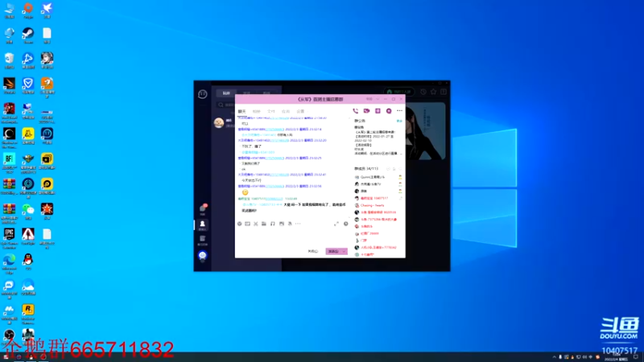
Task: Click the 关闭(C) close button below input
Action: pyautogui.click(x=313, y=251)
